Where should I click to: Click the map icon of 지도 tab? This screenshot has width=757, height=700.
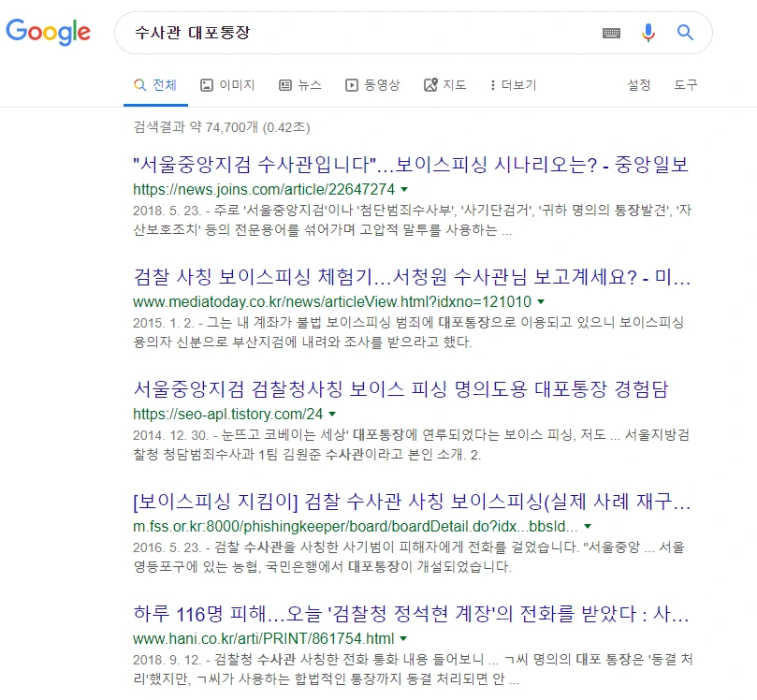(430, 85)
